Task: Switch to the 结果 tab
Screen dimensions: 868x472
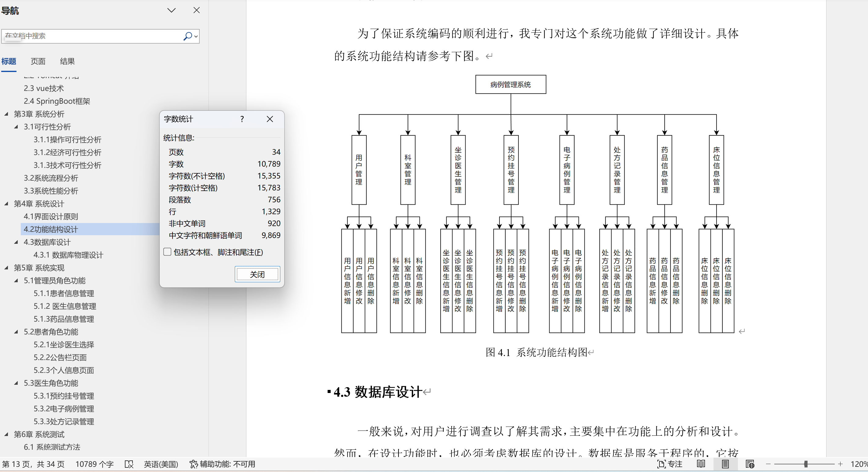Action: (x=67, y=61)
